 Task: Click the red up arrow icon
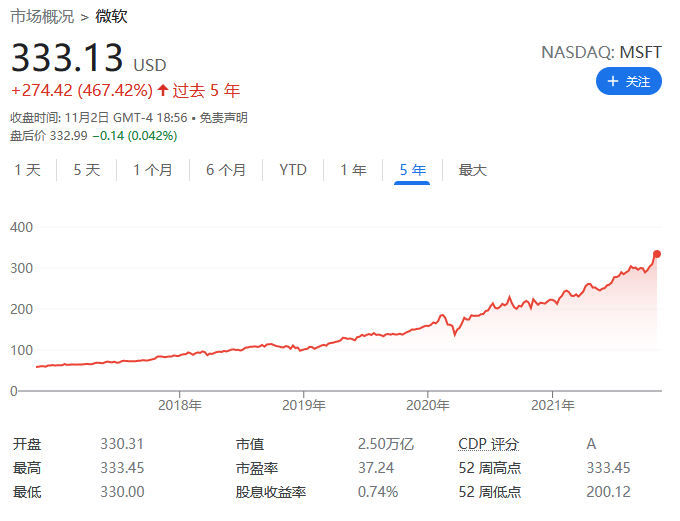[163, 90]
